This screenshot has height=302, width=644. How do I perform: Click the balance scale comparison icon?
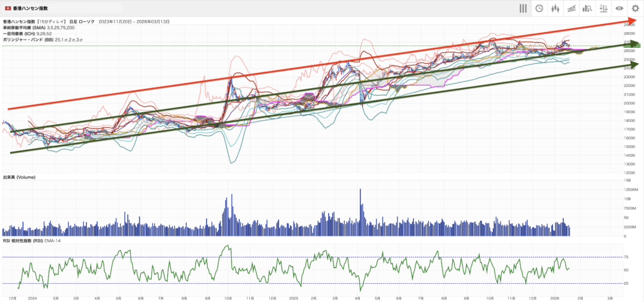point(604,9)
